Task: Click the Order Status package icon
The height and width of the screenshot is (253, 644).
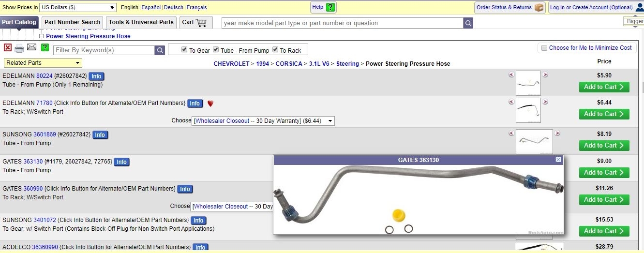Action: (x=539, y=7)
